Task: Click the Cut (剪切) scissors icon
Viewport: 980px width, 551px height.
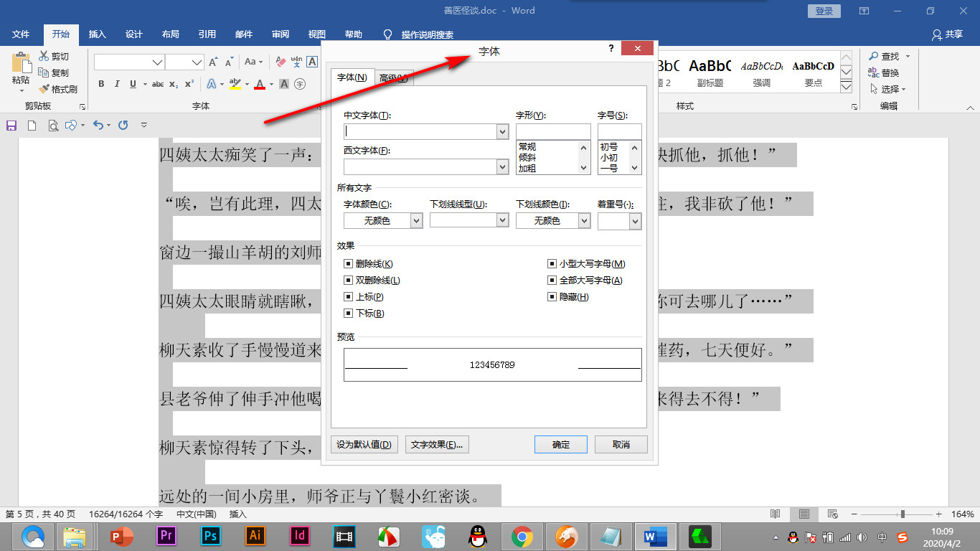Action: click(44, 56)
